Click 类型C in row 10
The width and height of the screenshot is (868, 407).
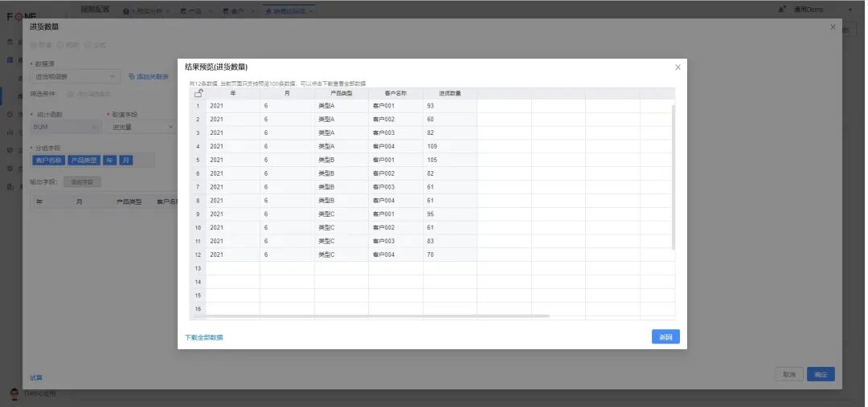[x=342, y=227]
